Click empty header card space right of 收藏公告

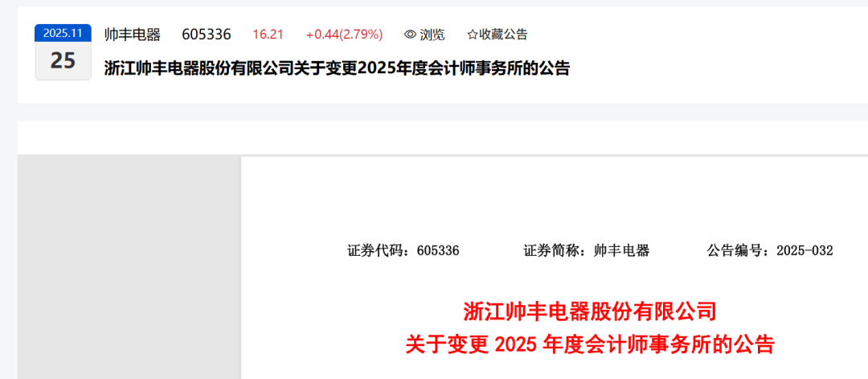[698, 35]
